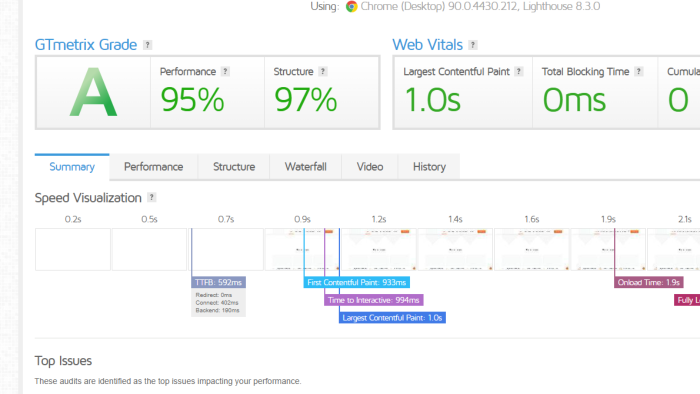Open the help icon beside Web Vitals
The height and width of the screenshot is (394, 700).
pyautogui.click(x=473, y=45)
